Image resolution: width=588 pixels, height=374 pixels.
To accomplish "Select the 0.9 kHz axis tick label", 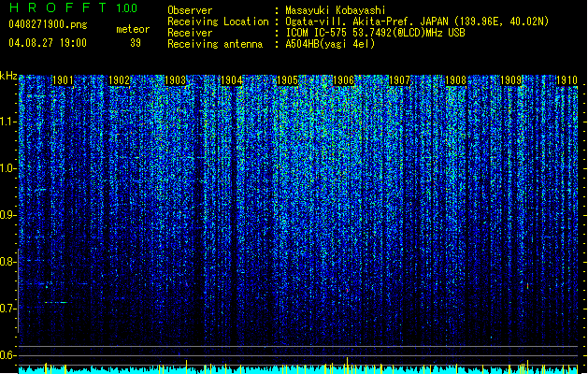I will tap(7, 215).
